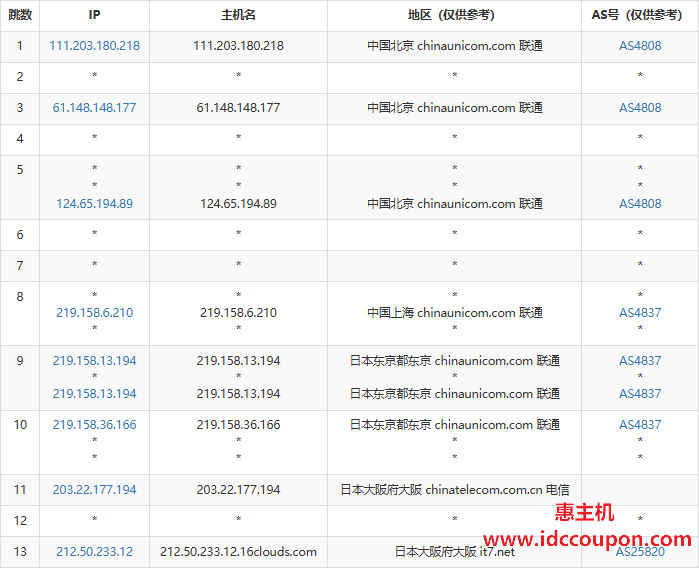Open IP link 124.65.194.89
Viewport: 699px width, 568px height.
[x=95, y=204]
